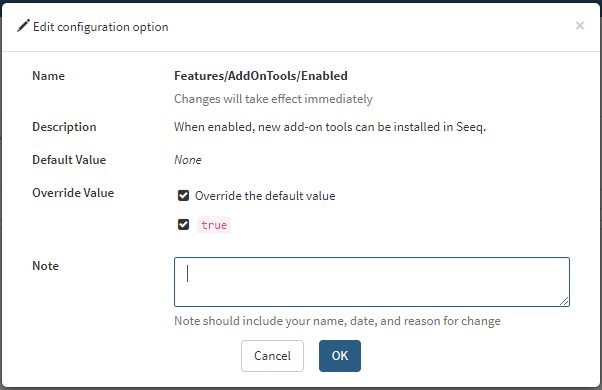Image resolution: width=602 pixels, height=390 pixels.
Task: Click the note hint about name and date
Action: pos(337,321)
